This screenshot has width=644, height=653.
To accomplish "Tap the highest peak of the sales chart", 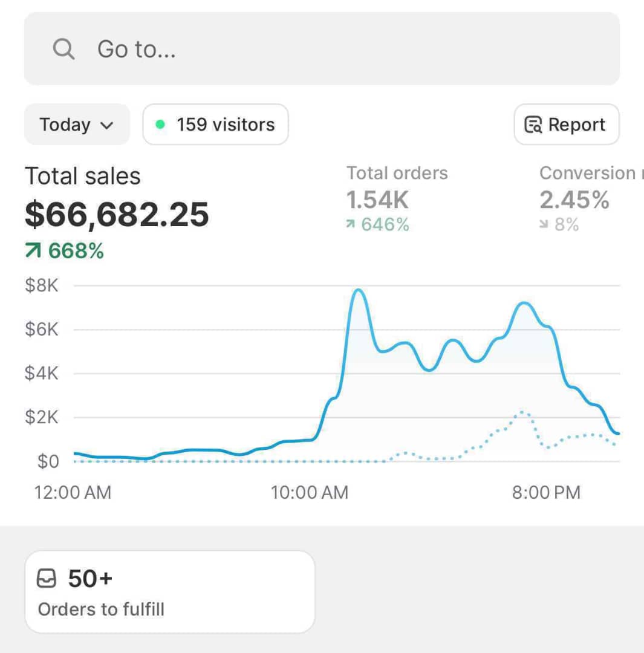I will [359, 290].
